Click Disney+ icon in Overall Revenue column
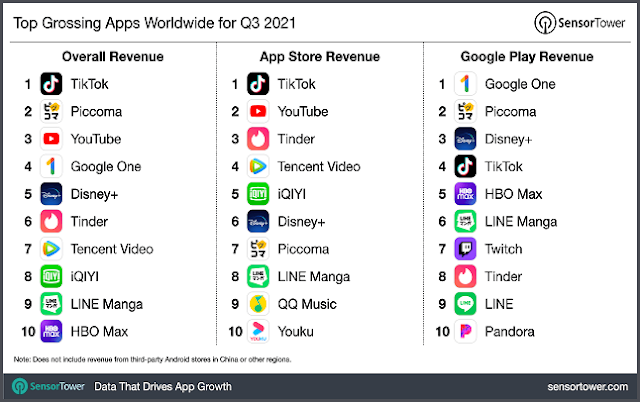The image size is (640, 402). tap(51, 194)
